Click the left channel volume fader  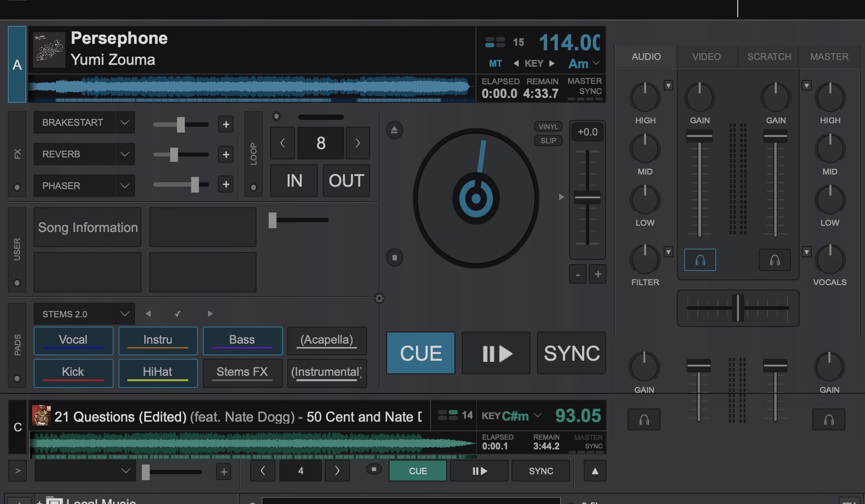click(x=700, y=136)
